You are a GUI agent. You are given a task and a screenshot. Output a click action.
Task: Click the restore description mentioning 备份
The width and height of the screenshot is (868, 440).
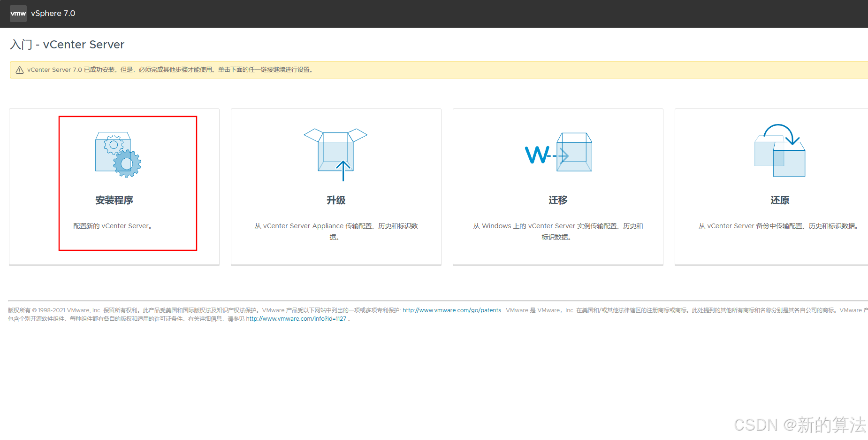tap(779, 226)
